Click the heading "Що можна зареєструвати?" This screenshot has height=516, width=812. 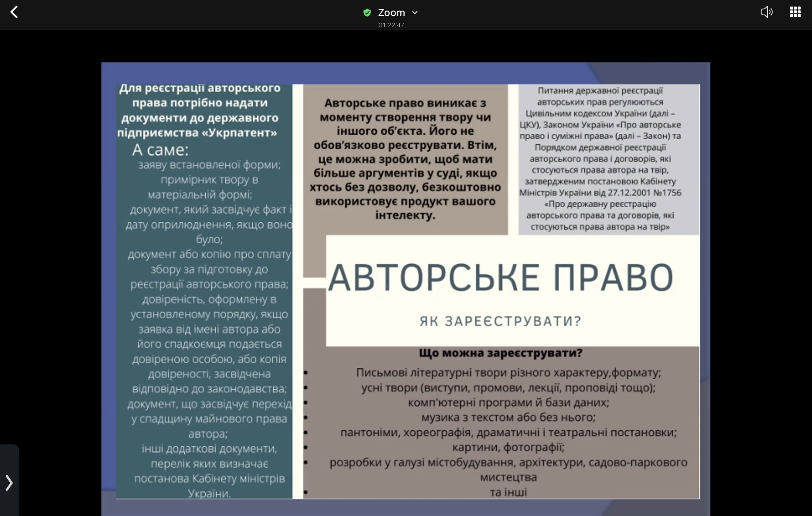click(501, 353)
